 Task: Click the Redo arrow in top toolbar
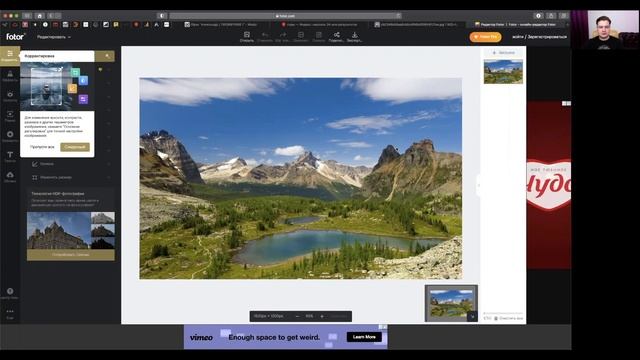(282, 37)
